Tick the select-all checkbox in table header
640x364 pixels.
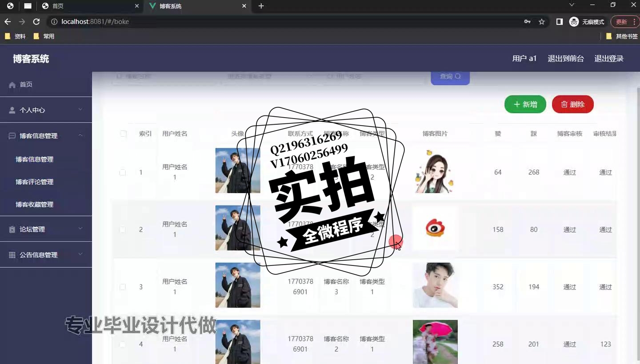coord(123,134)
